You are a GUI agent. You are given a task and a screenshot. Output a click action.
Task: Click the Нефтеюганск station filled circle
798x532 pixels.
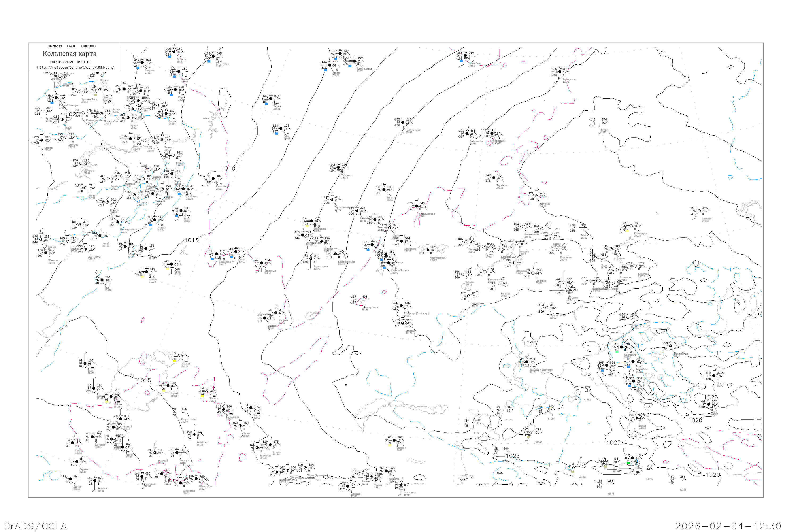403,122
